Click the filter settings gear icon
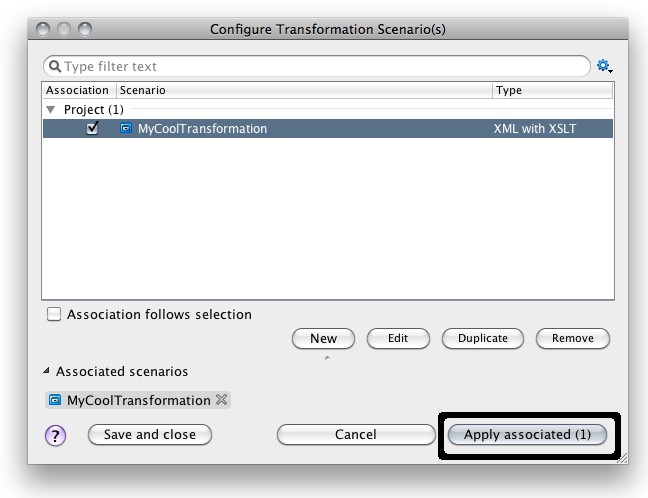Viewport: 648px width, 498px height. (603, 66)
